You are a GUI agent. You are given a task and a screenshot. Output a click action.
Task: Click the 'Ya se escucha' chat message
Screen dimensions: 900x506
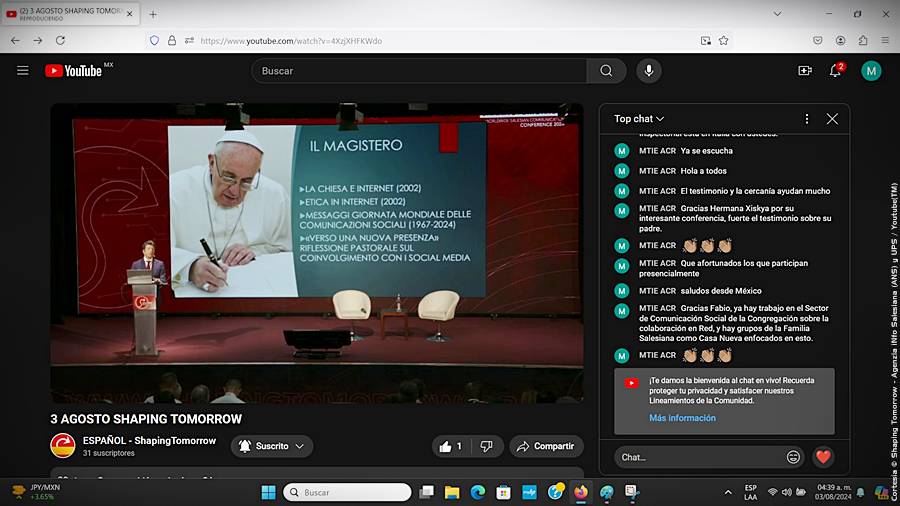click(x=706, y=151)
